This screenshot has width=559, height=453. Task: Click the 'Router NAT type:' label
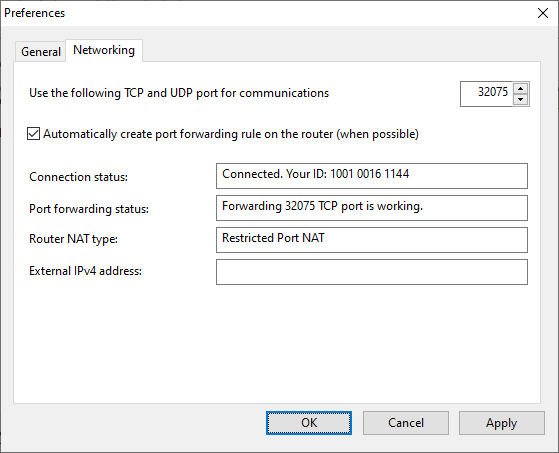coord(73,239)
